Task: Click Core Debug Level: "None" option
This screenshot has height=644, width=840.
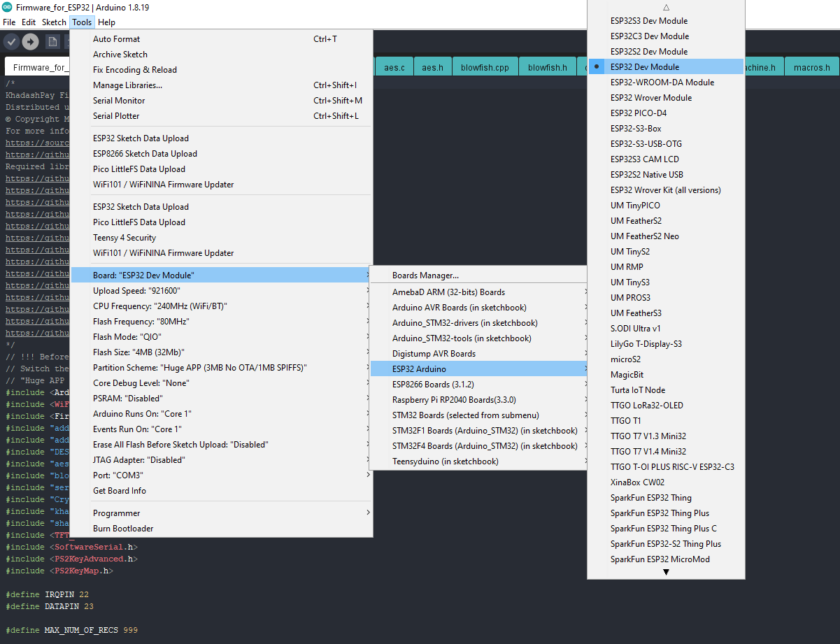Action: click(x=222, y=383)
